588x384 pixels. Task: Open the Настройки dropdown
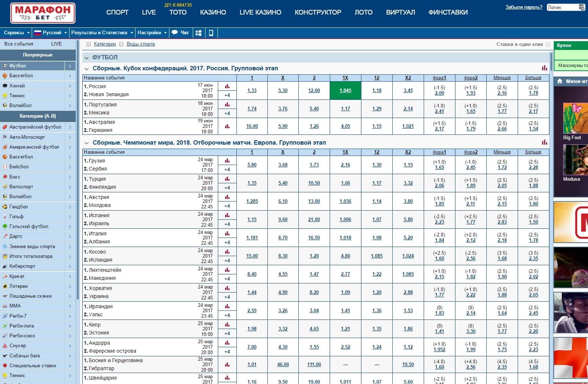[152, 33]
